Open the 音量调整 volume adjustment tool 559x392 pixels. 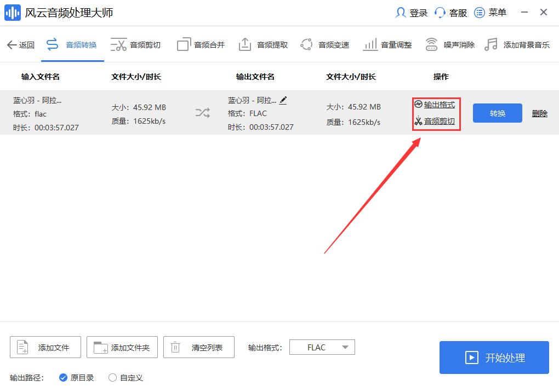click(x=387, y=44)
